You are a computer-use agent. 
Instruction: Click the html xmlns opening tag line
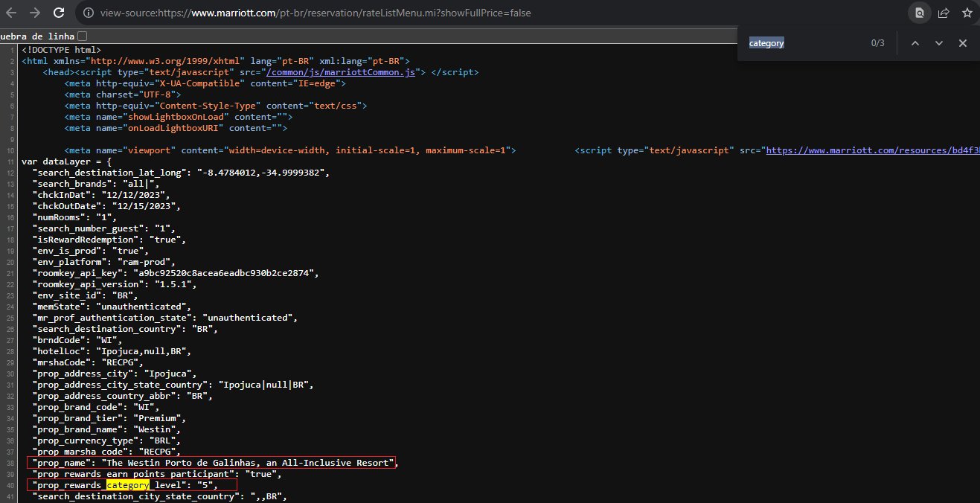click(216, 61)
